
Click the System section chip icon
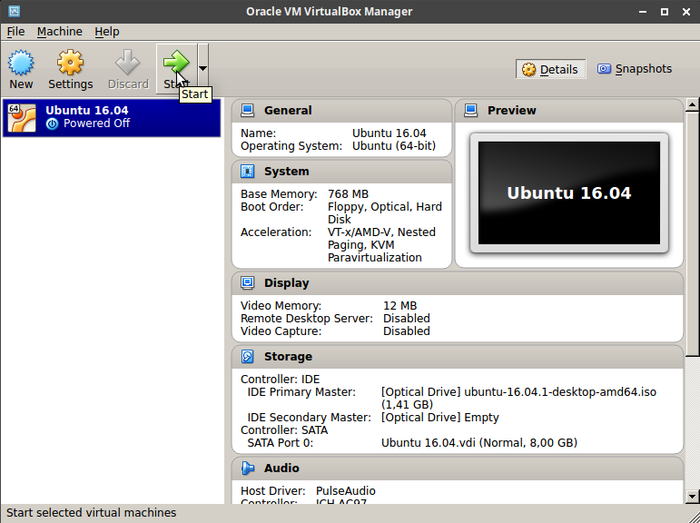(247, 171)
